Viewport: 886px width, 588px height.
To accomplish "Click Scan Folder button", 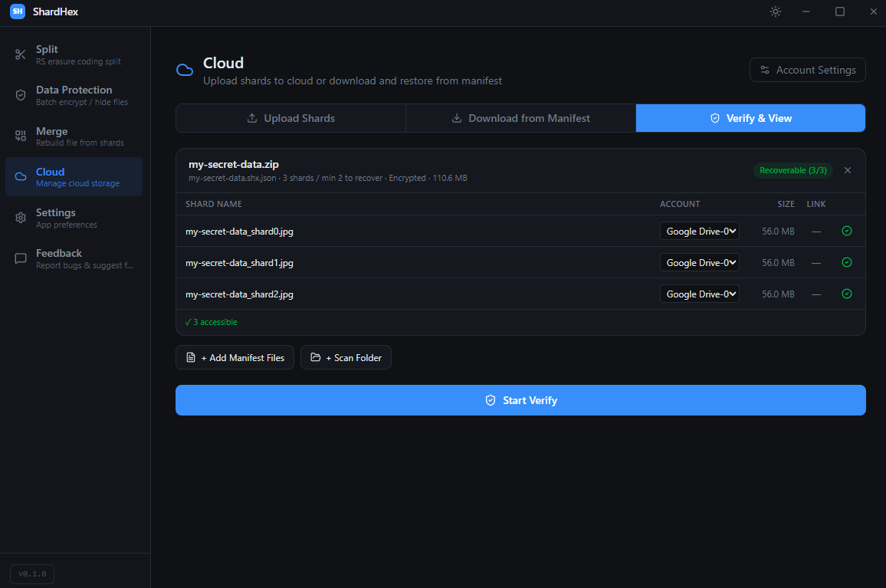I will click(346, 357).
